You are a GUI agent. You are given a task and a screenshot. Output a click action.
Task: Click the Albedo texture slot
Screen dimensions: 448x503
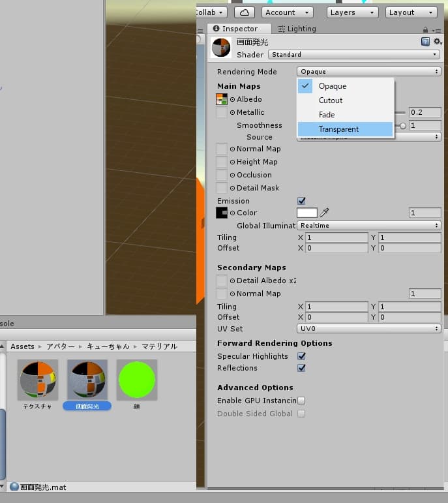pyautogui.click(x=222, y=99)
